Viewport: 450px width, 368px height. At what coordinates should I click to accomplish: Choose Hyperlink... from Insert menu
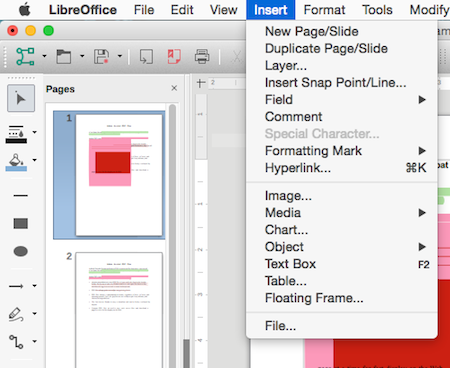click(342, 168)
